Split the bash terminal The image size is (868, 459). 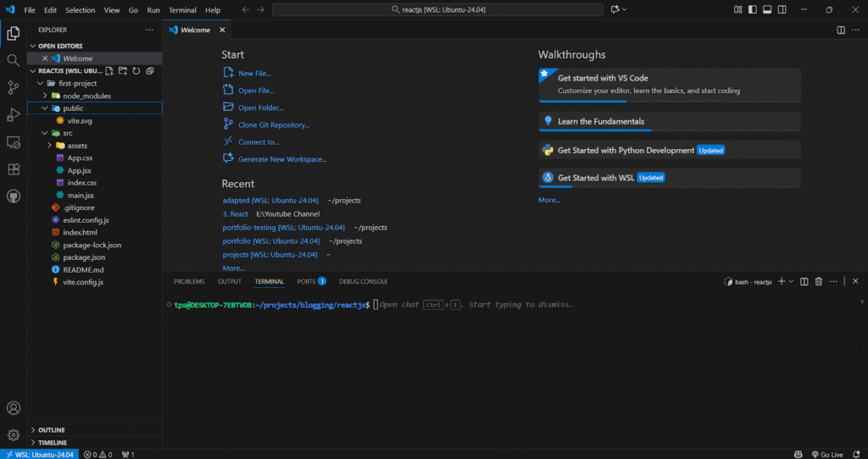[x=804, y=281]
